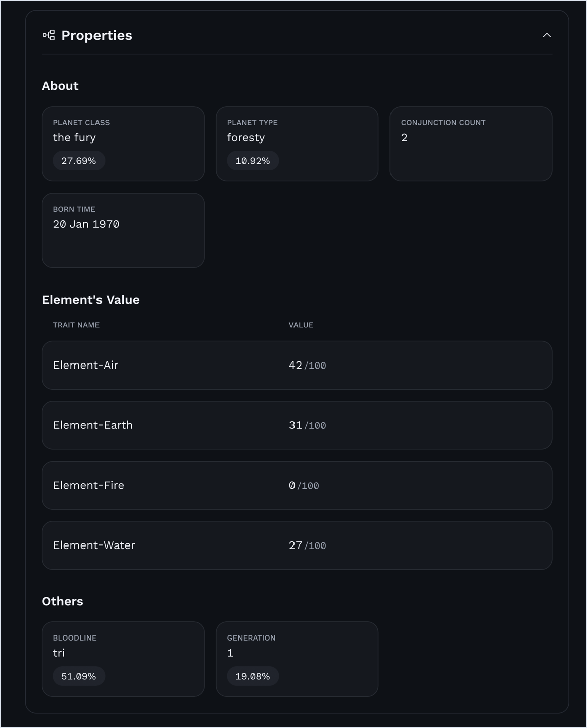This screenshot has height=728, width=587.
Task: Select the Element-Air row
Action: click(x=297, y=365)
